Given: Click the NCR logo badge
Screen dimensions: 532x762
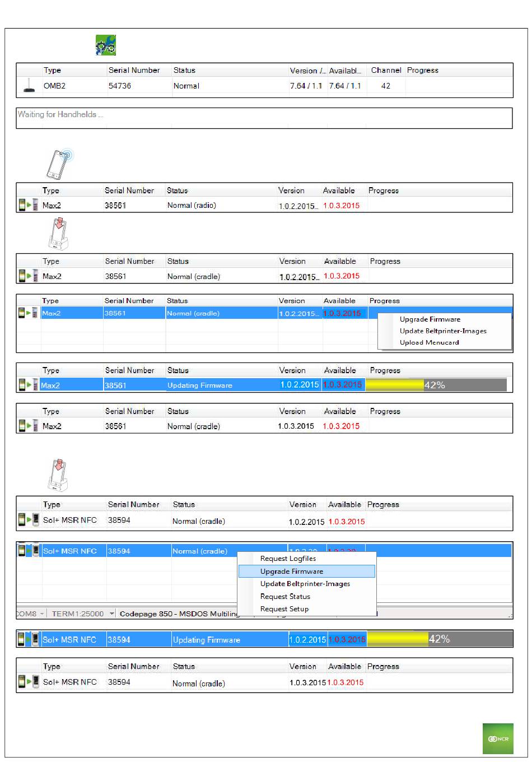Looking at the screenshot, I should point(498,738).
